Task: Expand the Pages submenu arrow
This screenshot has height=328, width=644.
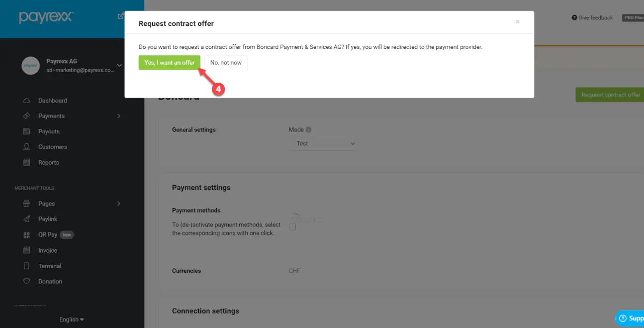Action: [118, 204]
